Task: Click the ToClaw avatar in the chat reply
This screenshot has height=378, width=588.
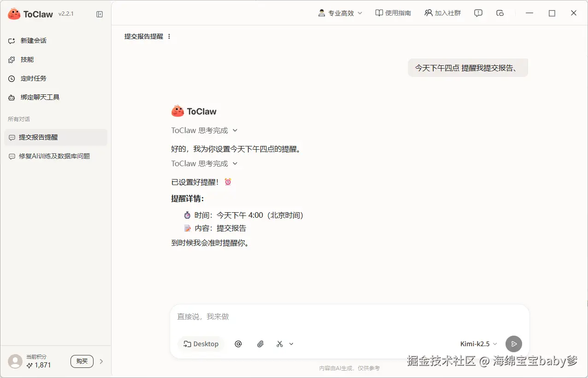Action: coord(178,111)
